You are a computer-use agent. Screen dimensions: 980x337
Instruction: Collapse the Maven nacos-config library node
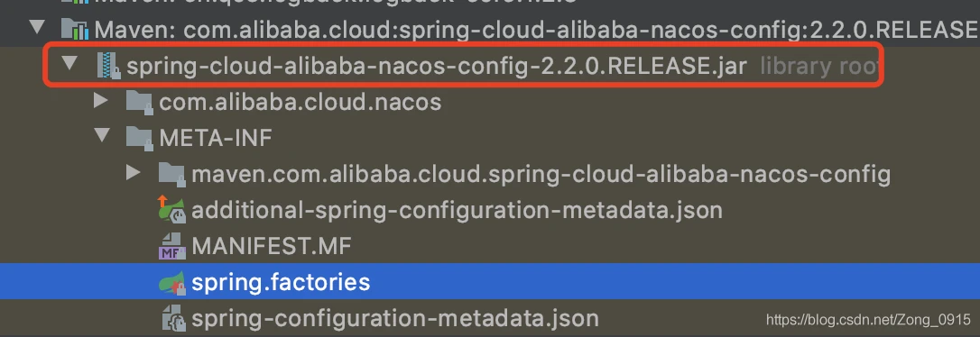coord(38,27)
